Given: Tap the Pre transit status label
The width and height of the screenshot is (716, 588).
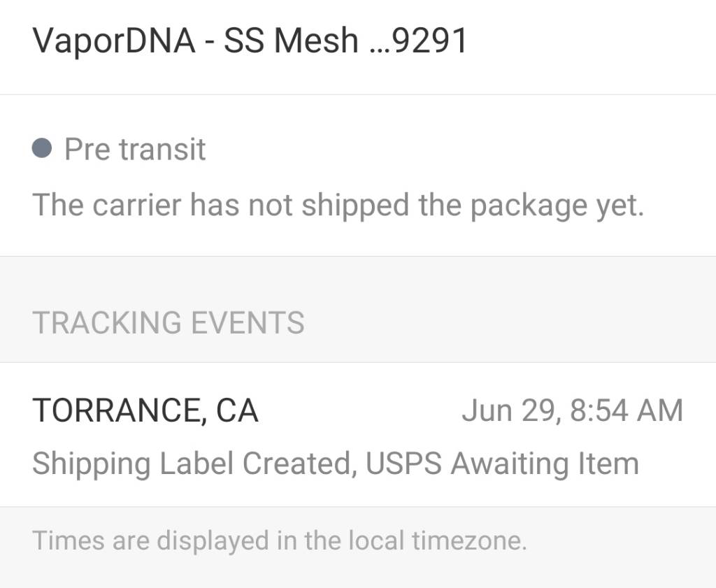Looking at the screenshot, I should pos(135,150).
